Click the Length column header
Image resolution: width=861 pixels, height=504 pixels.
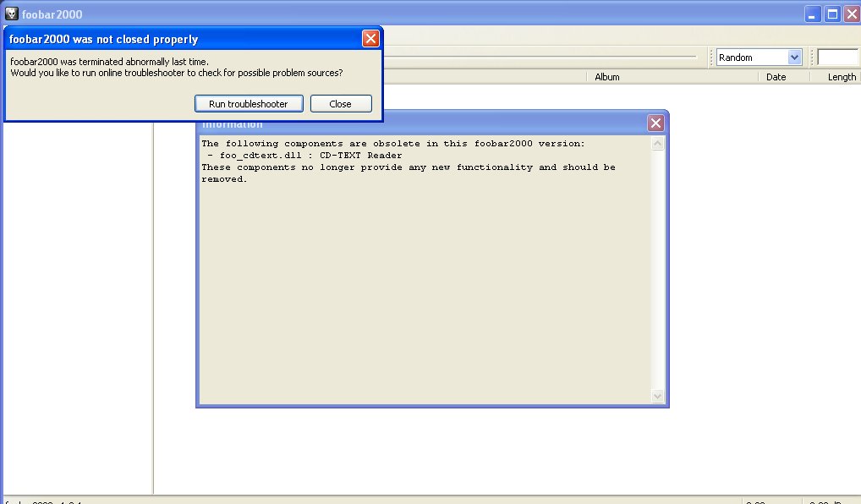click(842, 77)
